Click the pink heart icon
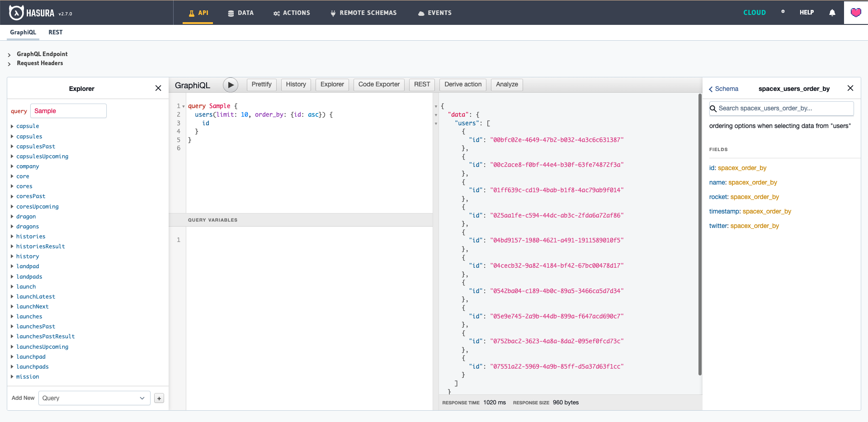 pos(856,13)
